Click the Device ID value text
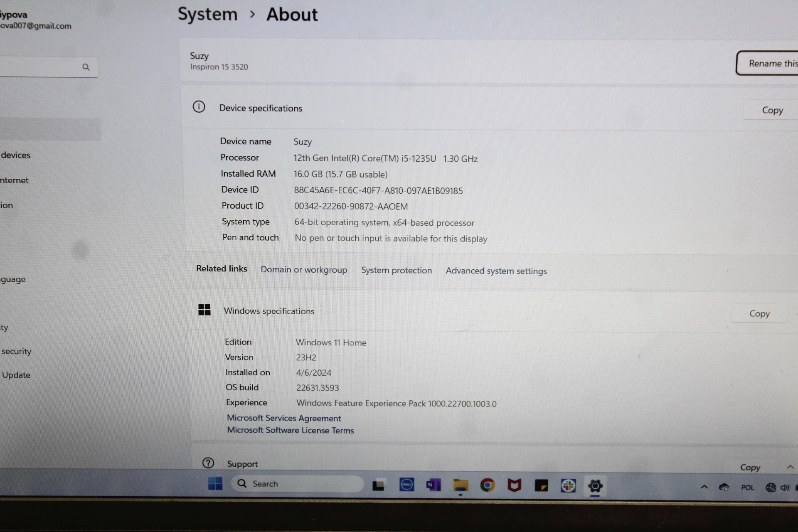The height and width of the screenshot is (532, 798). point(378,191)
